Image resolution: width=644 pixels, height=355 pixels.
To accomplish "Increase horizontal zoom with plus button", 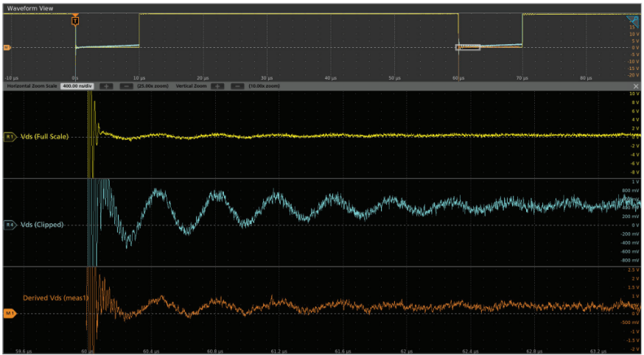I will coord(106,85).
